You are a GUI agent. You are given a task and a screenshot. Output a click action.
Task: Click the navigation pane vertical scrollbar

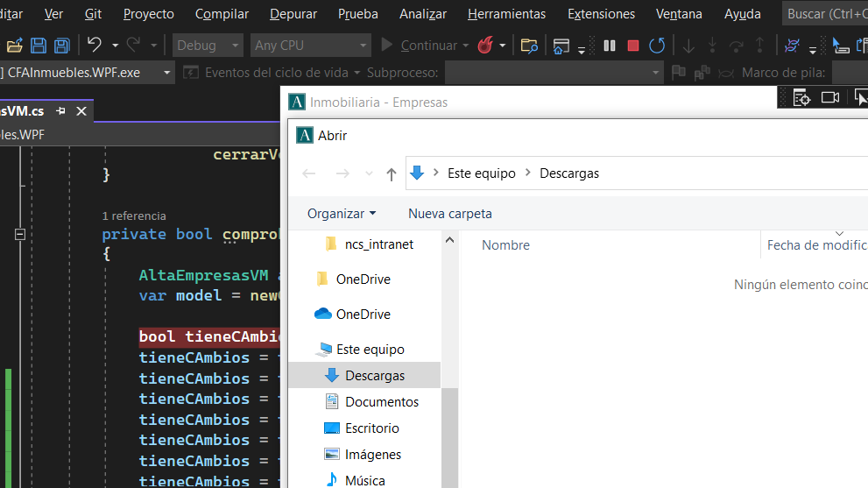click(449, 350)
